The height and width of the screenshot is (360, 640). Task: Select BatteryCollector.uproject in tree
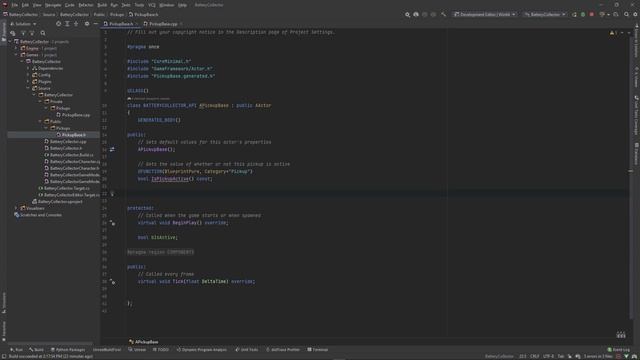[x=60, y=202]
